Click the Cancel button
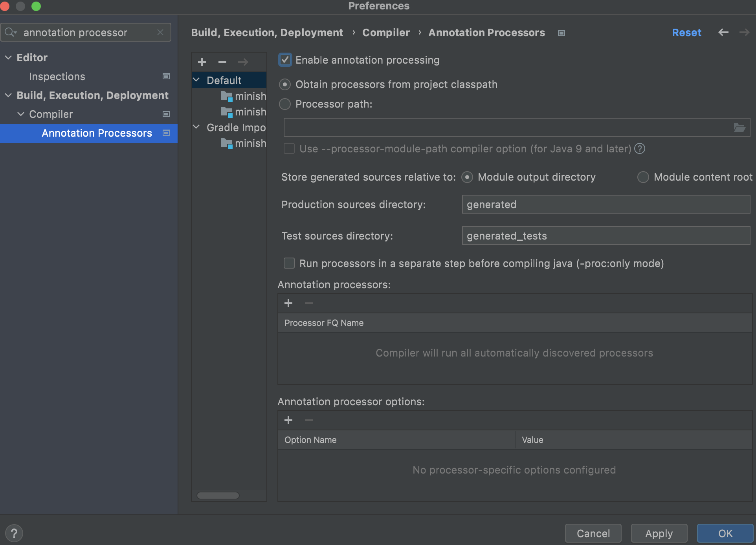This screenshot has width=756, height=545. (x=593, y=533)
